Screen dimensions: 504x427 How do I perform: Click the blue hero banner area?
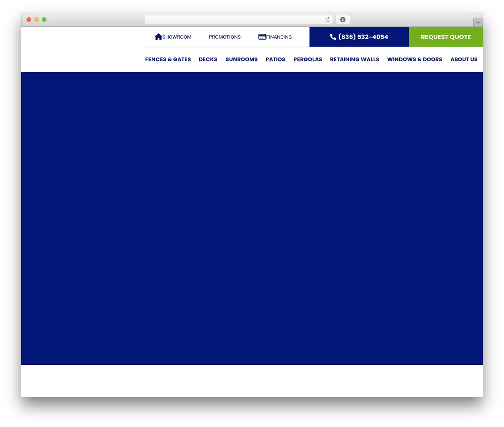(x=252, y=218)
